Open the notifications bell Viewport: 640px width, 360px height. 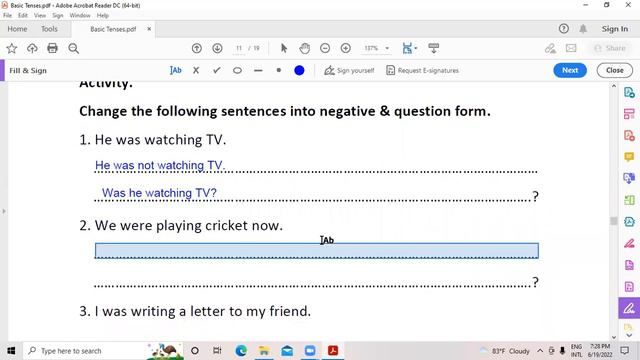[583, 29]
